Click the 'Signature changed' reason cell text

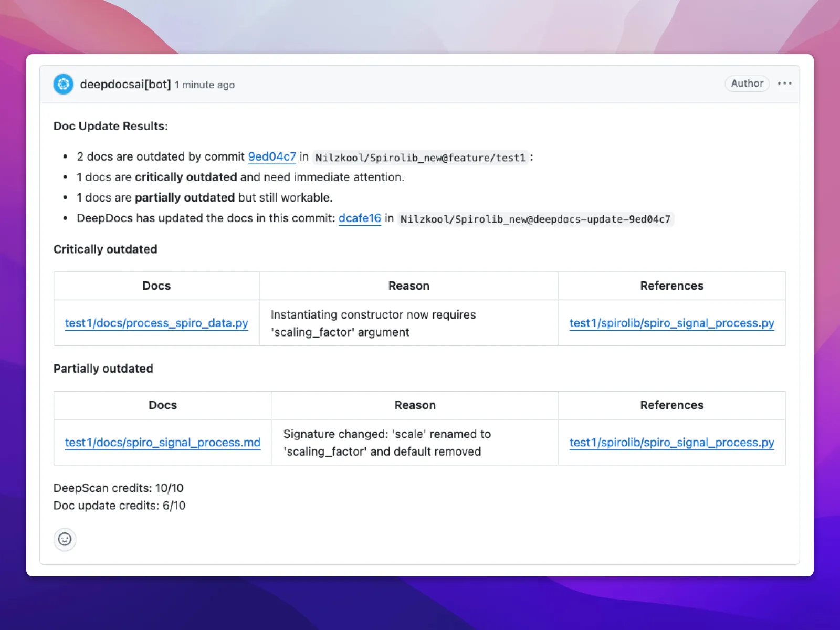tap(387, 434)
